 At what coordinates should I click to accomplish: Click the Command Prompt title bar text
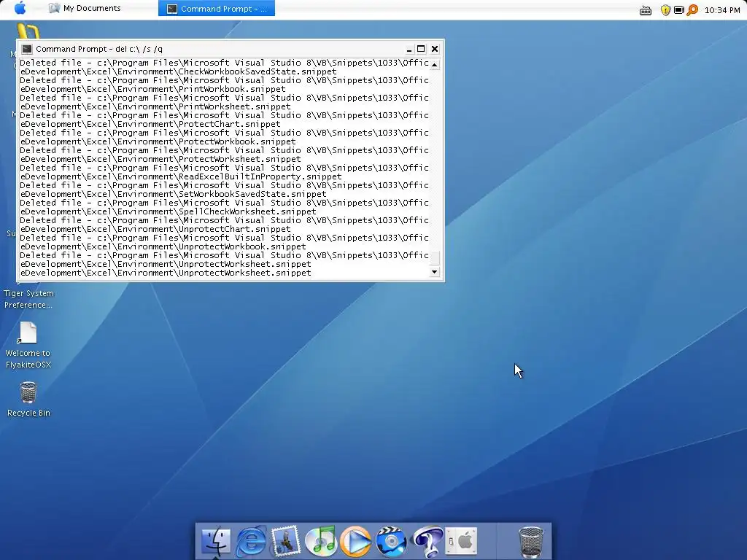(x=99, y=49)
